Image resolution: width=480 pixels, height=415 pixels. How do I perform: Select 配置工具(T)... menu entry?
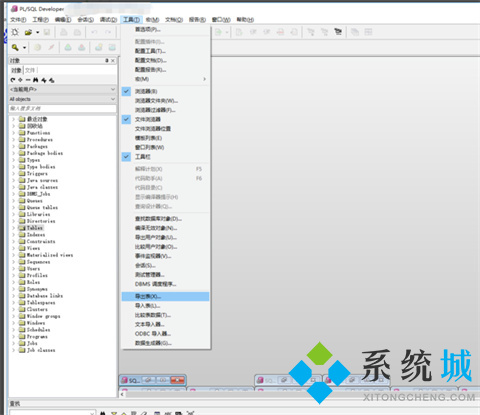tap(165, 51)
